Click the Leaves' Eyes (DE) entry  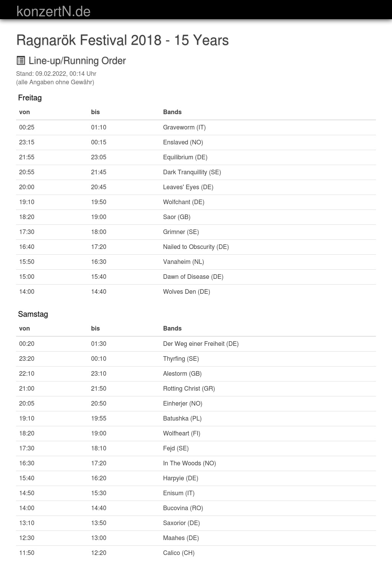point(188,187)
